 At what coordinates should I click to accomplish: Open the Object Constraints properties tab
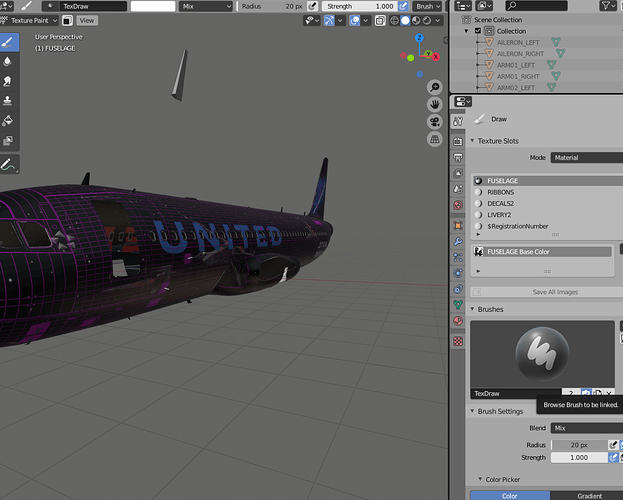(458, 289)
